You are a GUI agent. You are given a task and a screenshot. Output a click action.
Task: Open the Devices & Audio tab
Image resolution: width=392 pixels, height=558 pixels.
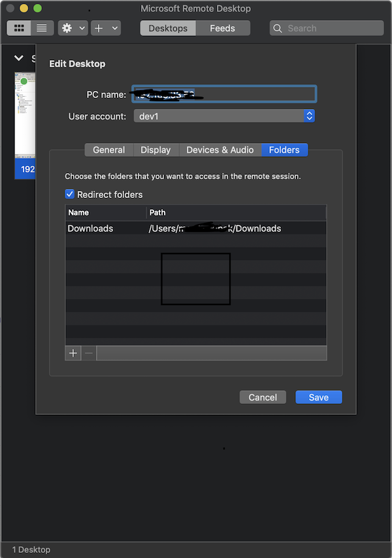pyautogui.click(x=220, y=150)
